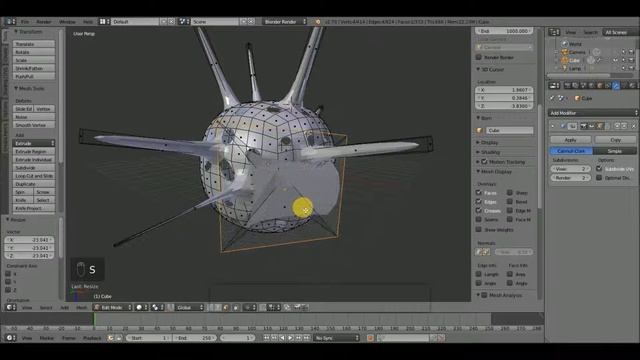Toggle Cube visibility eye in outliner
This screenshot has width=640, height=360.
[616, 60]
